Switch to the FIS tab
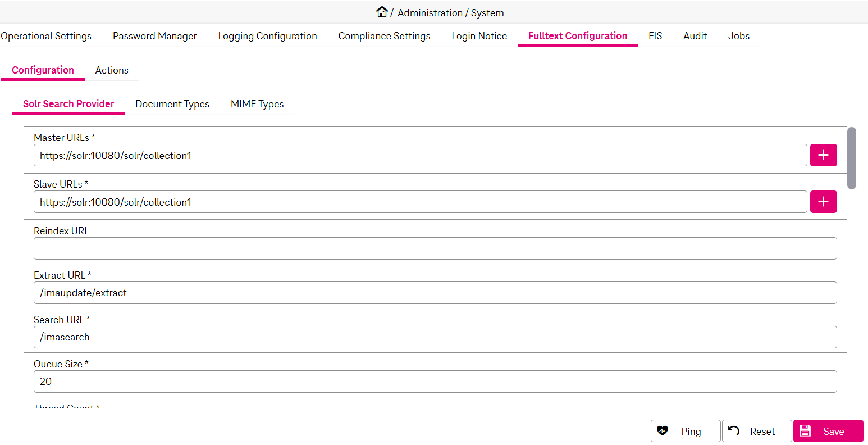The width and height of the screenshot is (868, 445). pos(655,36)
